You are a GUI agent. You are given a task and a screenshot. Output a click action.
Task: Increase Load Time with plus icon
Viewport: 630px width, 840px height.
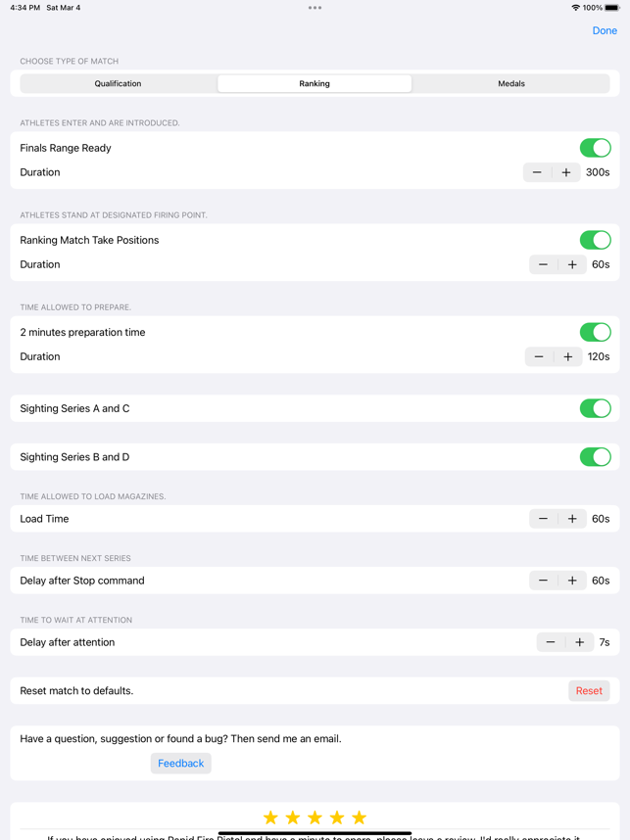[572, 519]
